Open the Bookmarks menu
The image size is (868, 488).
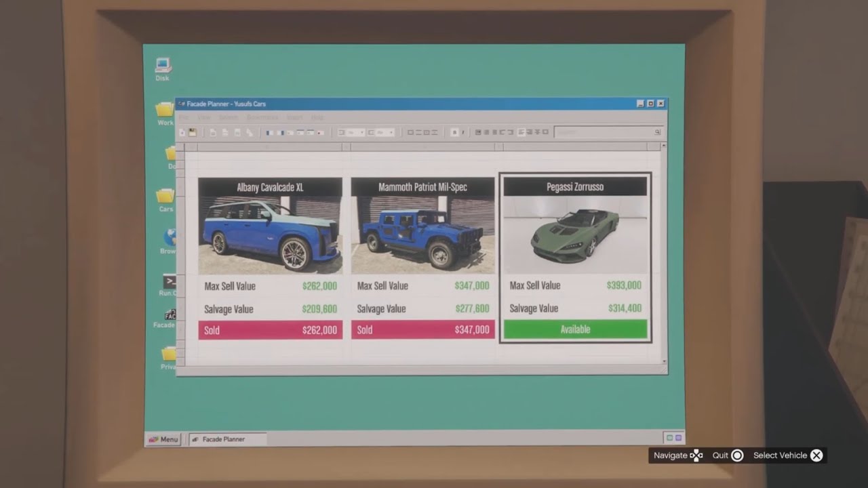262,117
